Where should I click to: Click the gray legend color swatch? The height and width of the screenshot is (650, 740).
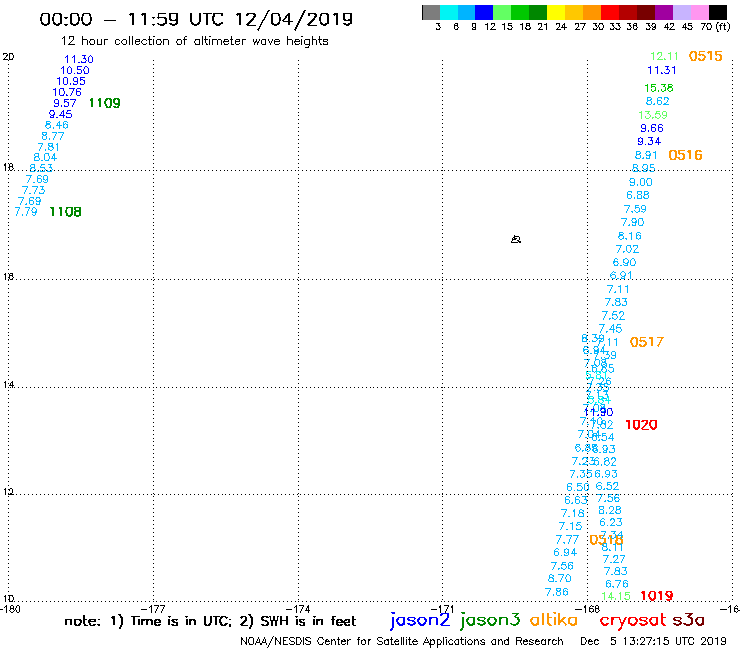pyautogui.click(x=431, y=12)
